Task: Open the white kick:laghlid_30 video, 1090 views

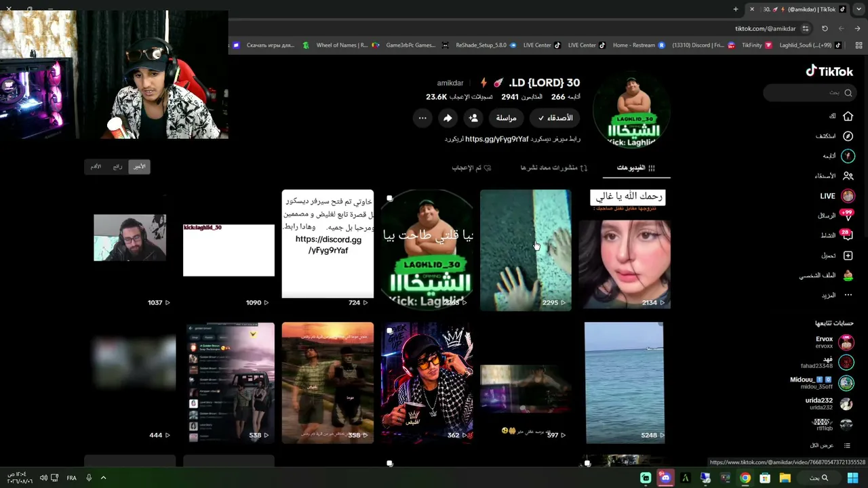Action: pos(229,249)
